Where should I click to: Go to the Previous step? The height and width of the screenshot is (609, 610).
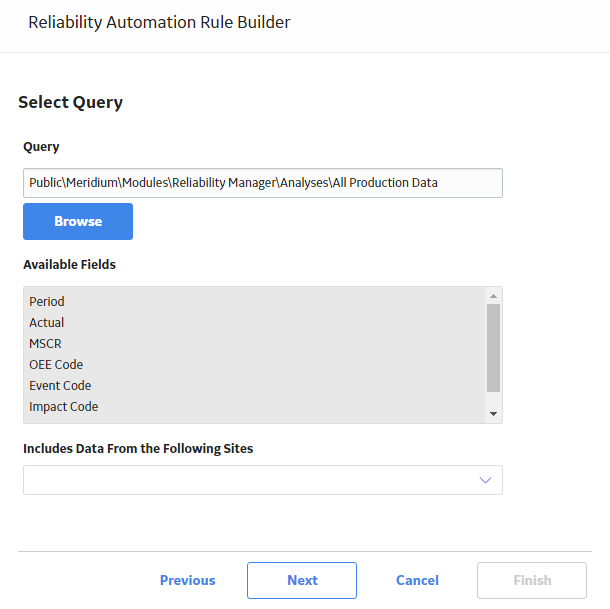coord(188,580)
